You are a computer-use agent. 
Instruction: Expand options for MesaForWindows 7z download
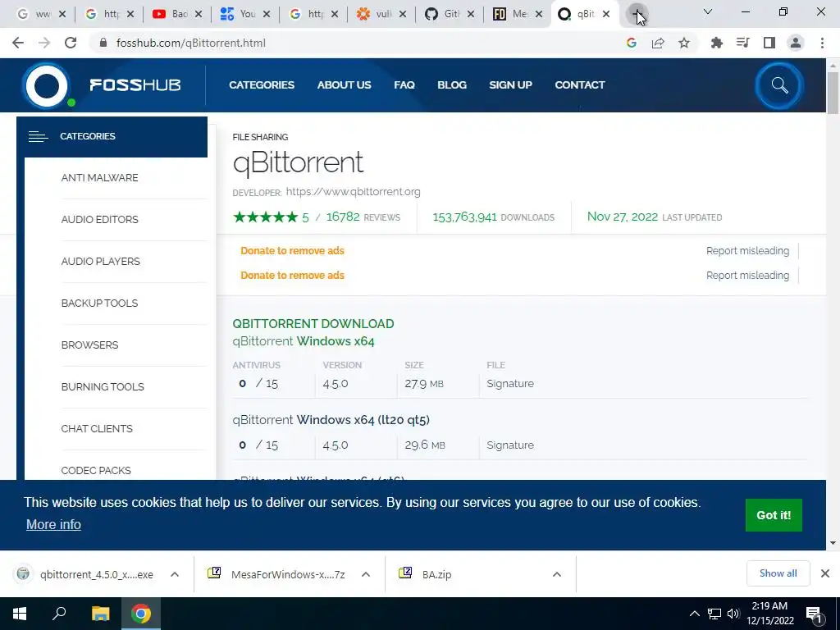click(x=366, y=574)
